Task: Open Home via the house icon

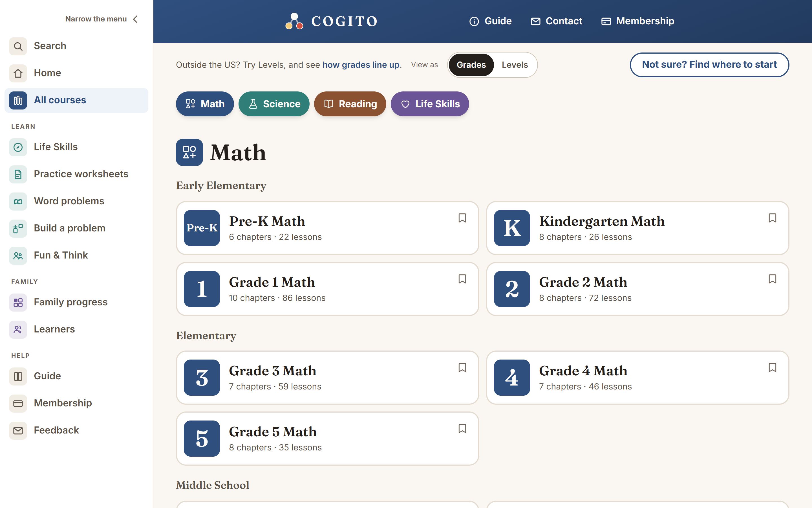Action: [18, 73]
